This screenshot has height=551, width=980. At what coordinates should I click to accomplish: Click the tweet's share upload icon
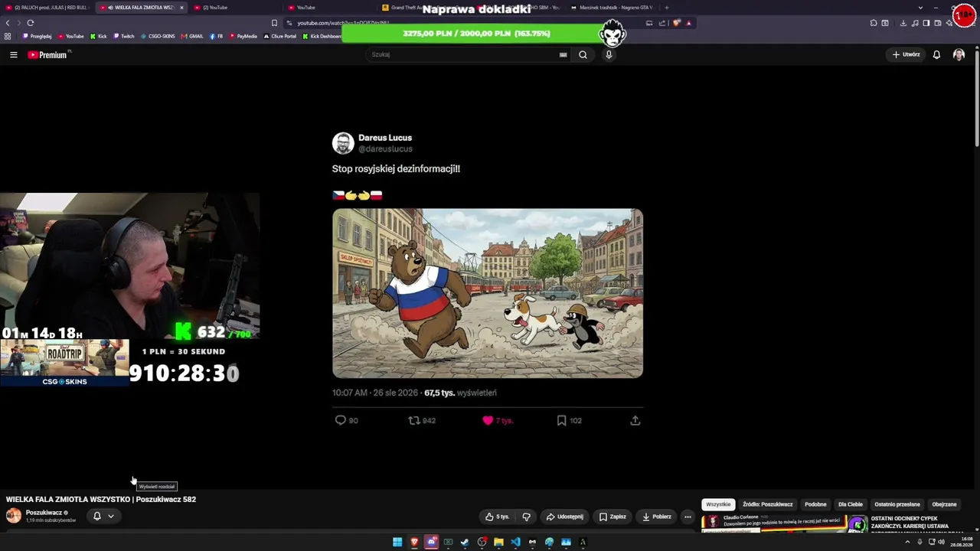635,420
